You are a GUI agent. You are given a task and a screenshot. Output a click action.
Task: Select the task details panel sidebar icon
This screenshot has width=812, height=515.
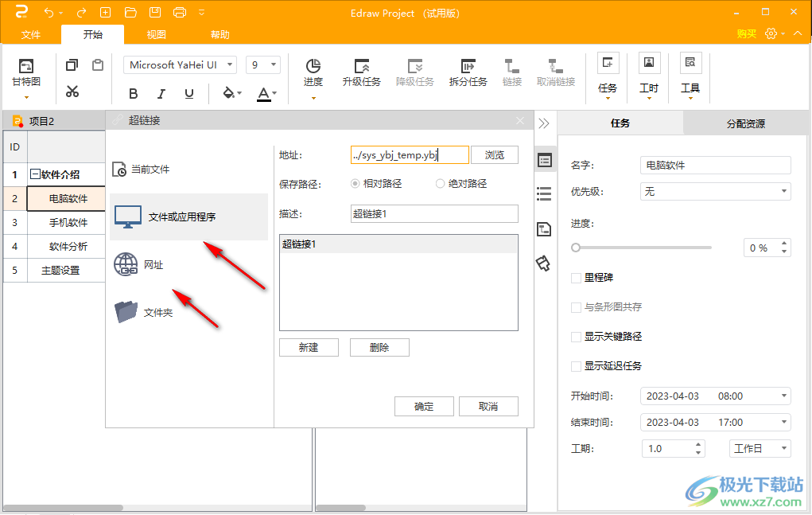544,161
